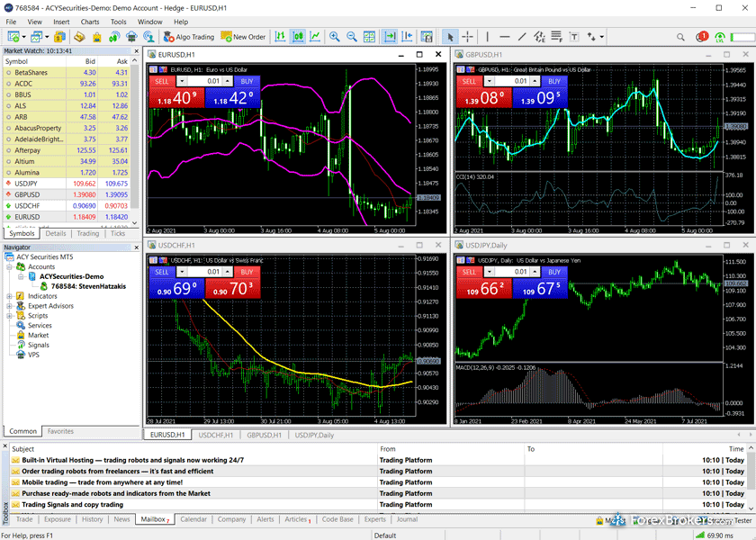Select the Line Chart type icon
This screenshot has width=756, height=540.
tap(315, 37)
